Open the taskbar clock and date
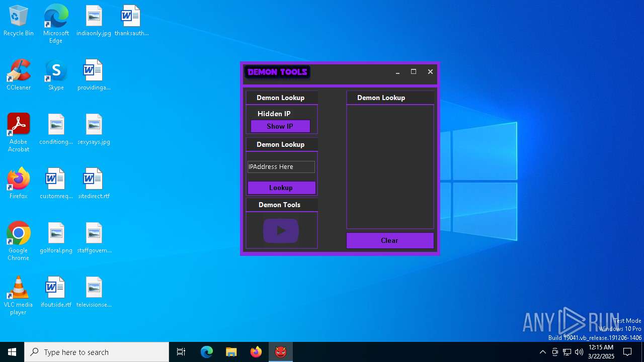644x362 pixels. point(601,352)
